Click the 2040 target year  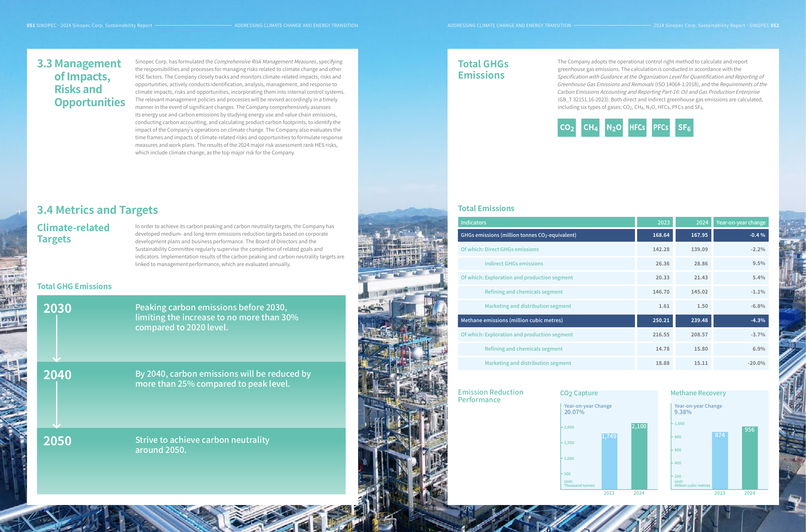[57, 375]
